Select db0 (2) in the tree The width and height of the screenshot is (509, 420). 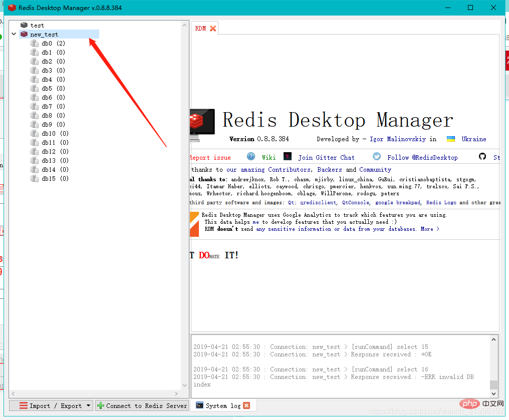coord(53,43)
